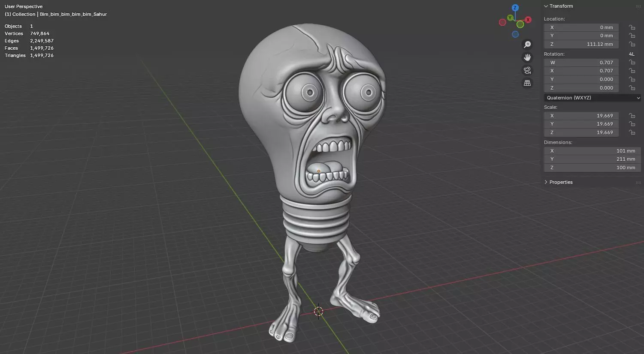
Task: Collapse the Transform panel
Action: [546, 6]
